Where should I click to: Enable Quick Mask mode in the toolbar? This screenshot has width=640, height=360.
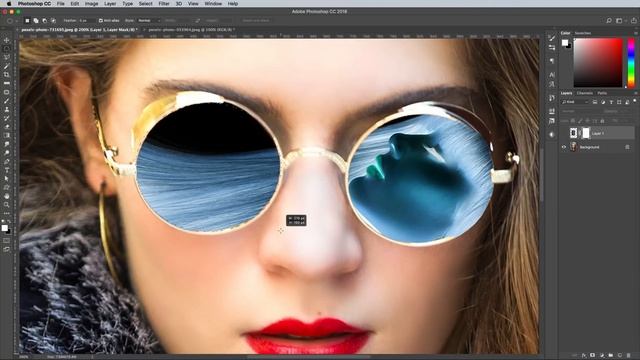7,241
